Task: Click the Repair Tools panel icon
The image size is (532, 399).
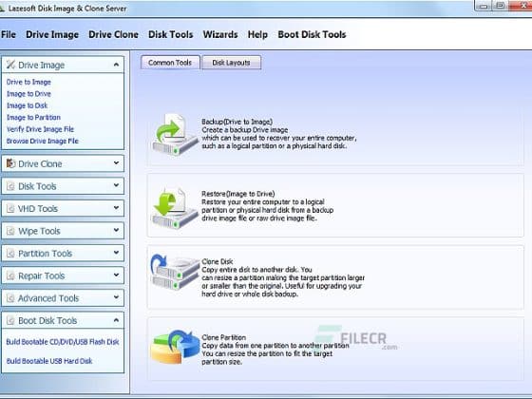Action: click(10, 275)
